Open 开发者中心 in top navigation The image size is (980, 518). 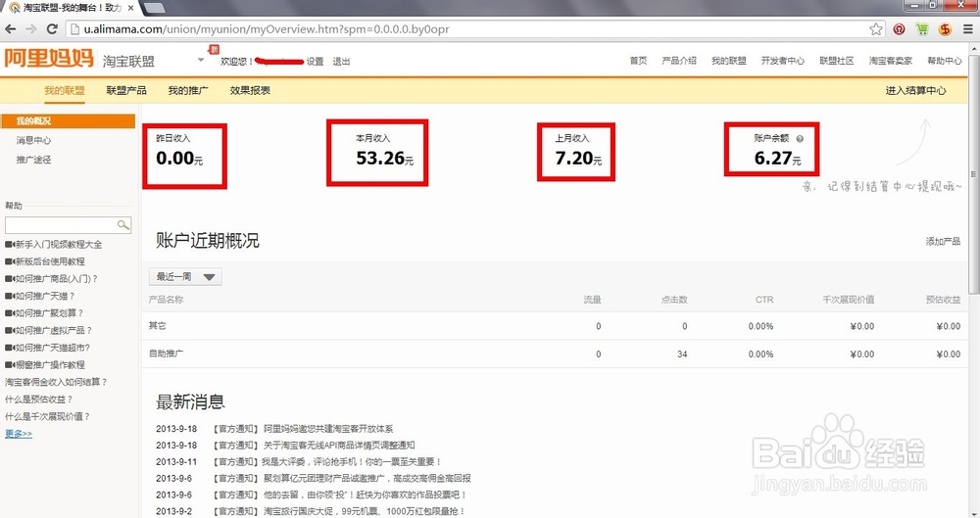(x=782, y=61)
